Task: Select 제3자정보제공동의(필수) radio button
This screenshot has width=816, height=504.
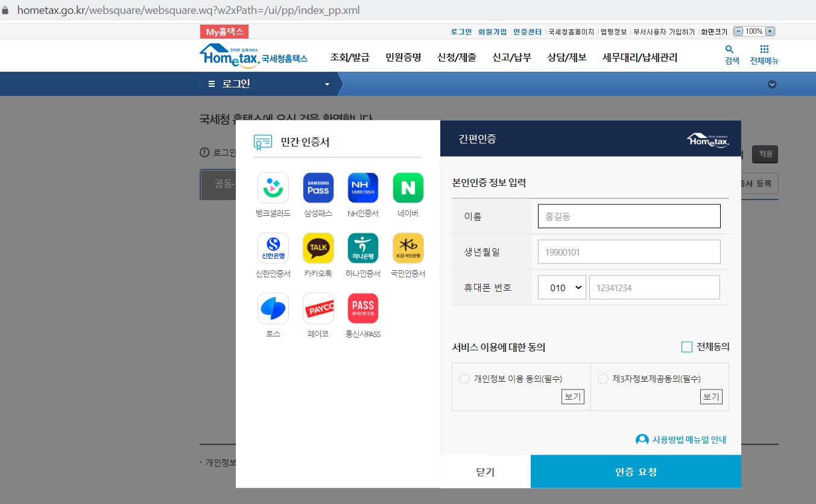Action: pos(603,379)
